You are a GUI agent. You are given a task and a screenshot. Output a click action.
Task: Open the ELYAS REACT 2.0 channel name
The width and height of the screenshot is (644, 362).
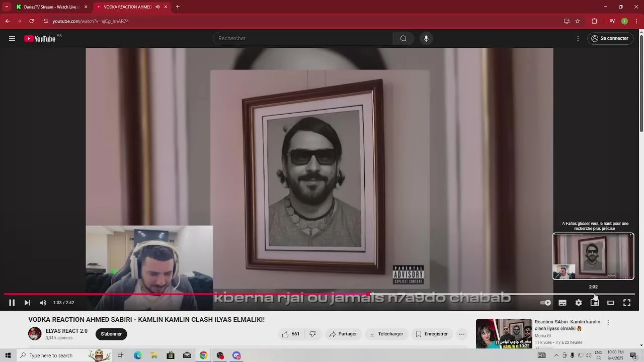tap(66, 331)
